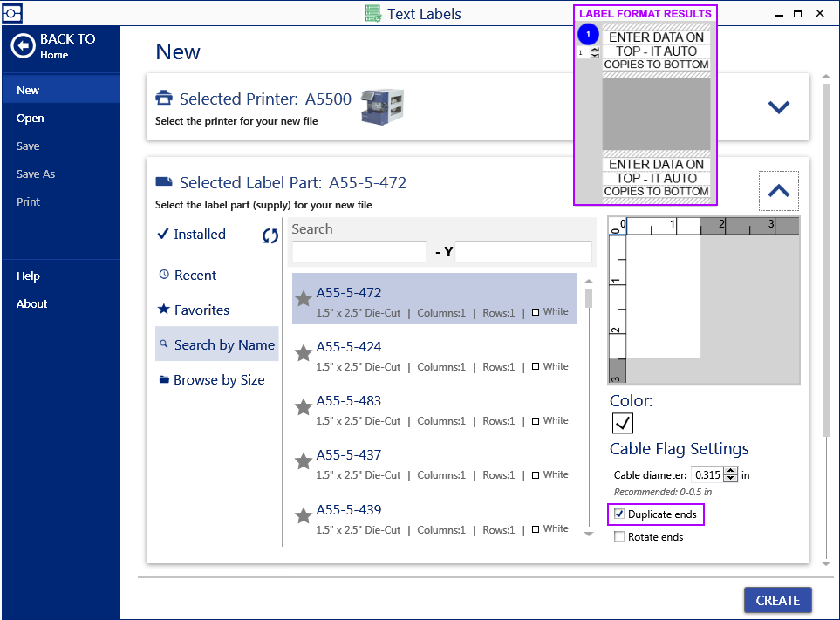Screen dimensions: 840x620
Task: Click the A5500 printer thumbnail image
Action: point(382,106)
